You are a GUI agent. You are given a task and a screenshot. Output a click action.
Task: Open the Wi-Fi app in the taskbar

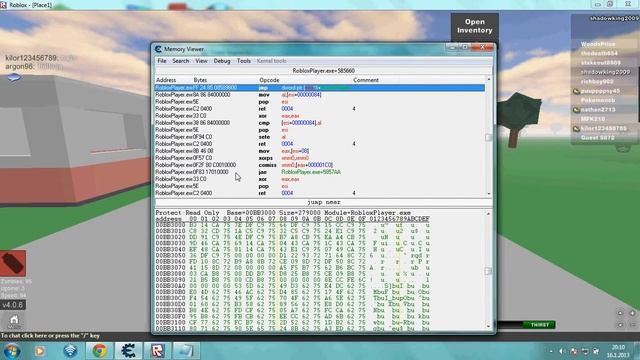pos(70,351)
